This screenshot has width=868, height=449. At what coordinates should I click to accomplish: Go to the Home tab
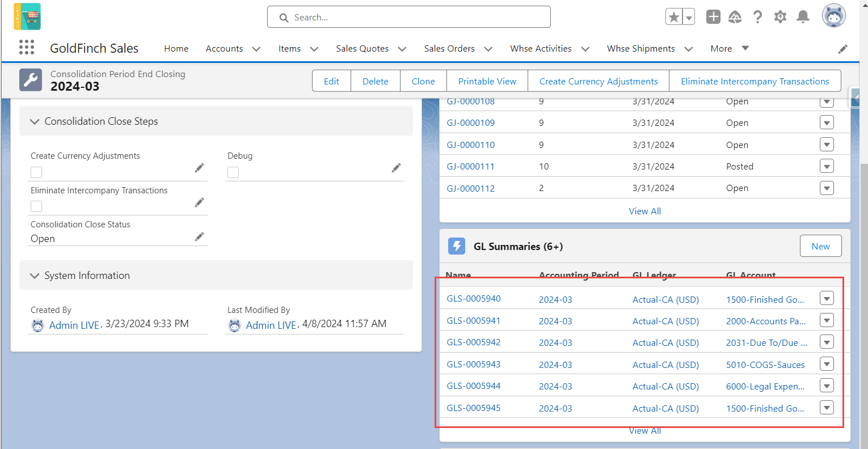[176, 49]
